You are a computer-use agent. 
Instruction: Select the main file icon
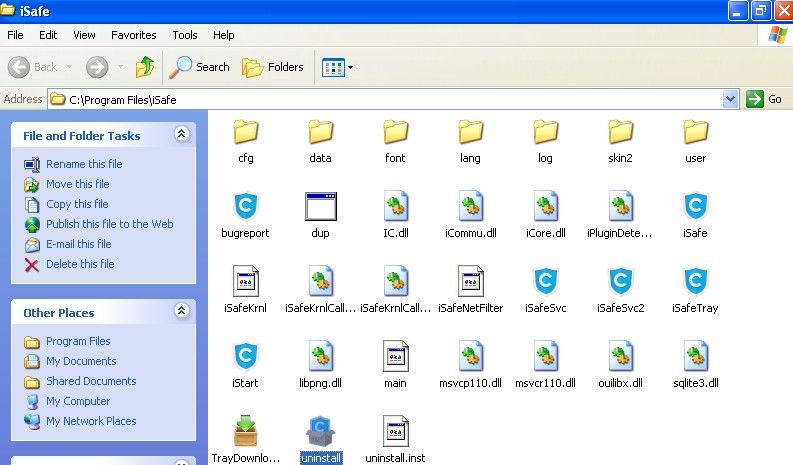coord(395,356)
